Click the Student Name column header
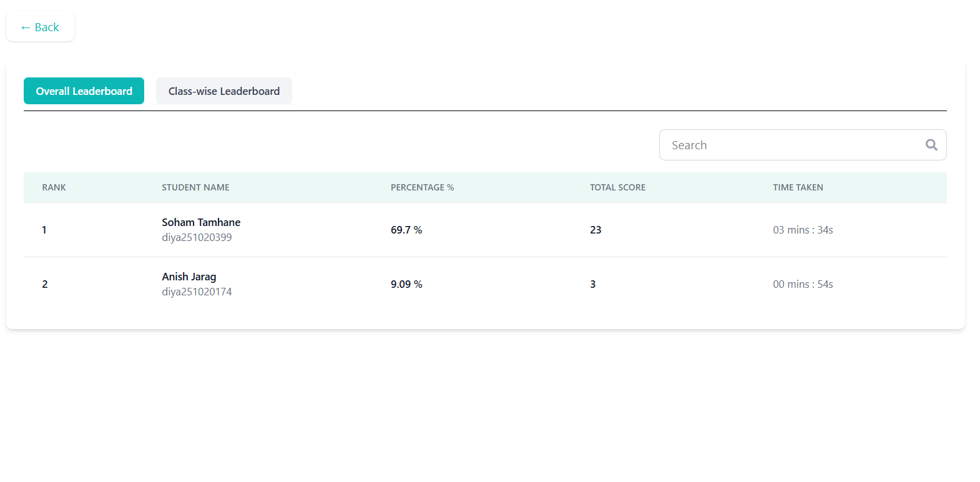980x482 pixels. tap(195, 187)
